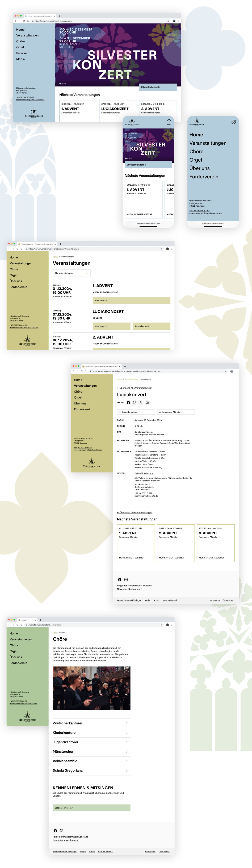
Task: Click Münstermusik logo in Chöre window sidebar
Action: coord(27,717)
